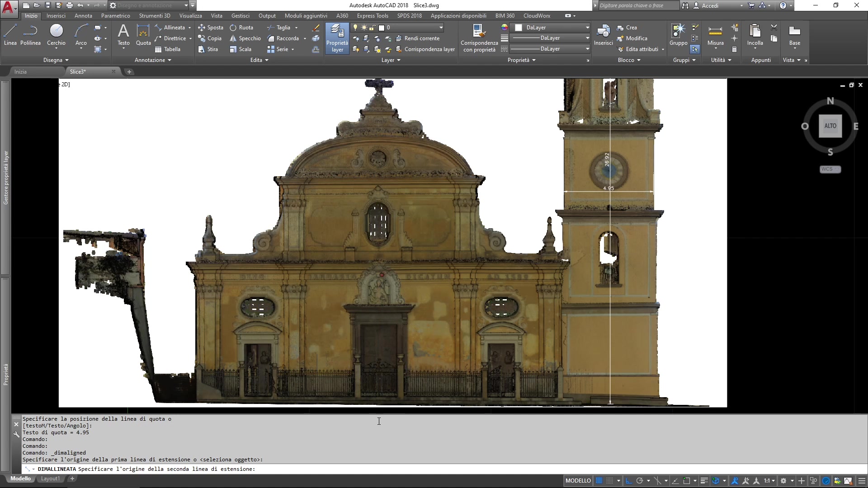Screen dimensions: 868x488
Task: Create a group with Gruppo
Action: click(x=678, y=35)
